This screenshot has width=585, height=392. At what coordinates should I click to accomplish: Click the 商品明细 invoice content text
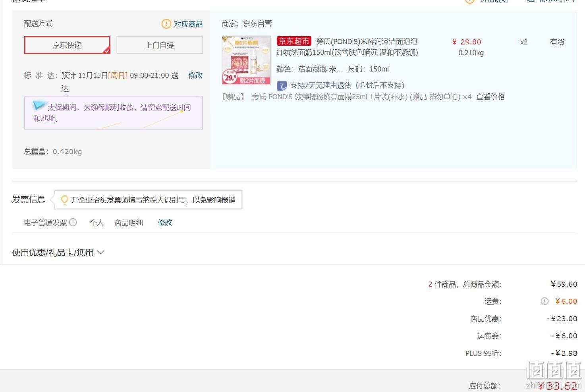click(128, 222)
